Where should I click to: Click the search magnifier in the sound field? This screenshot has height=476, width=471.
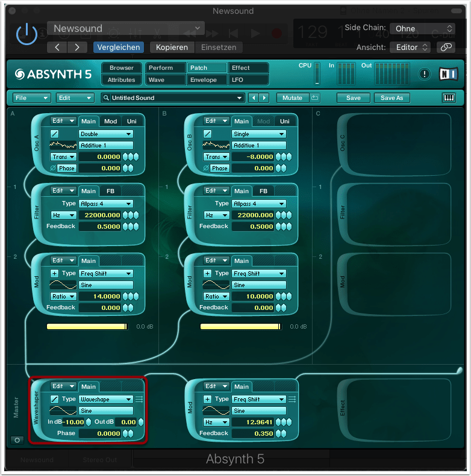(106, 98)
